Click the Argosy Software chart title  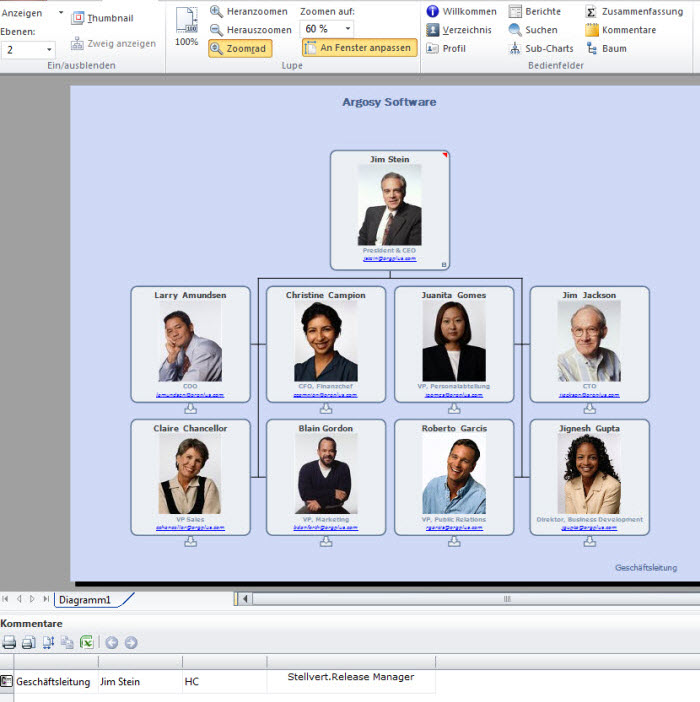(389, 102)
